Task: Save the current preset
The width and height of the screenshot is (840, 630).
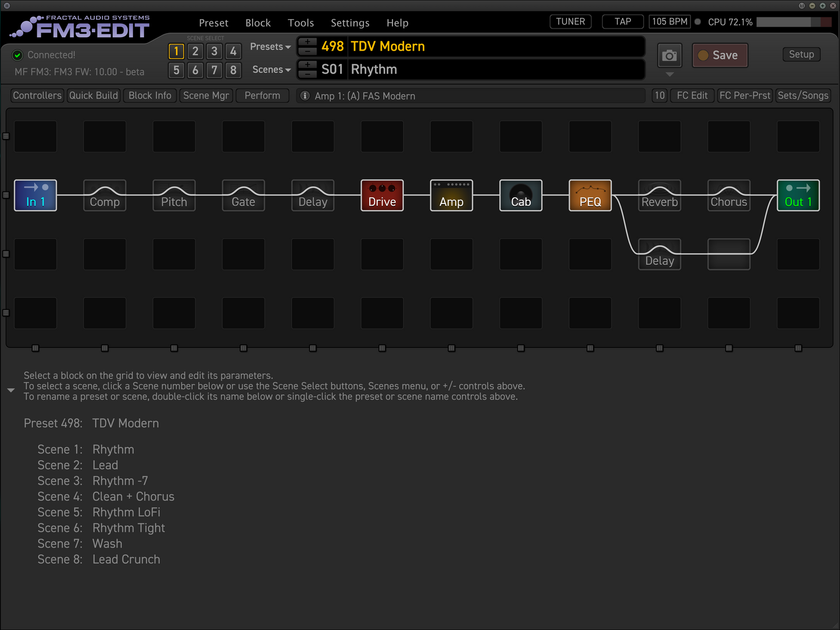Action: tap(720, 55)
